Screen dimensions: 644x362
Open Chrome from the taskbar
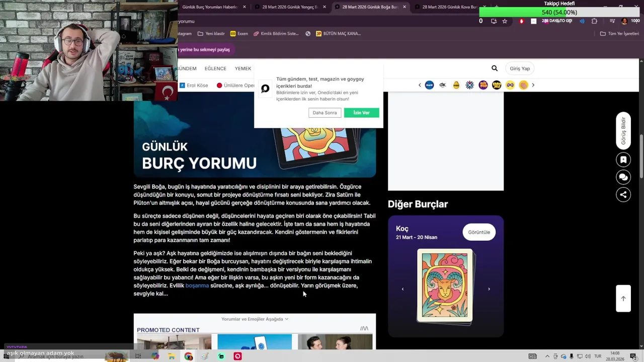188,356
